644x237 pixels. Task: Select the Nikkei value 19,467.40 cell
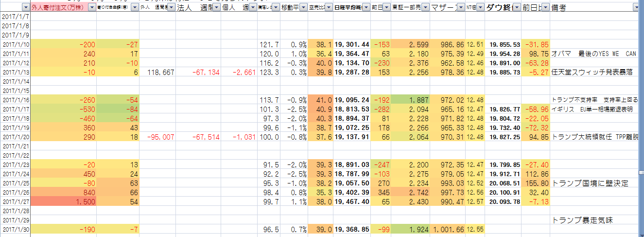(352, 201)
